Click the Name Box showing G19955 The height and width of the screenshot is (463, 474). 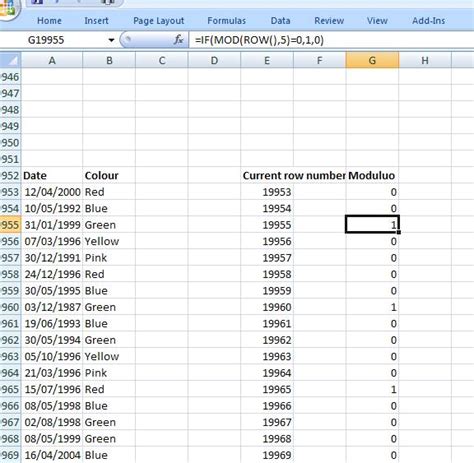[53, 40]
